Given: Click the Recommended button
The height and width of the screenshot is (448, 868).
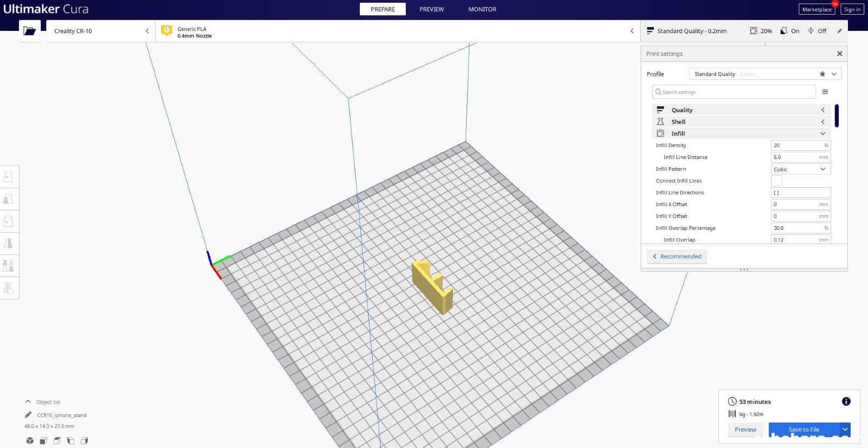Looking at the screenshot, I should click(x=676, y=257).
